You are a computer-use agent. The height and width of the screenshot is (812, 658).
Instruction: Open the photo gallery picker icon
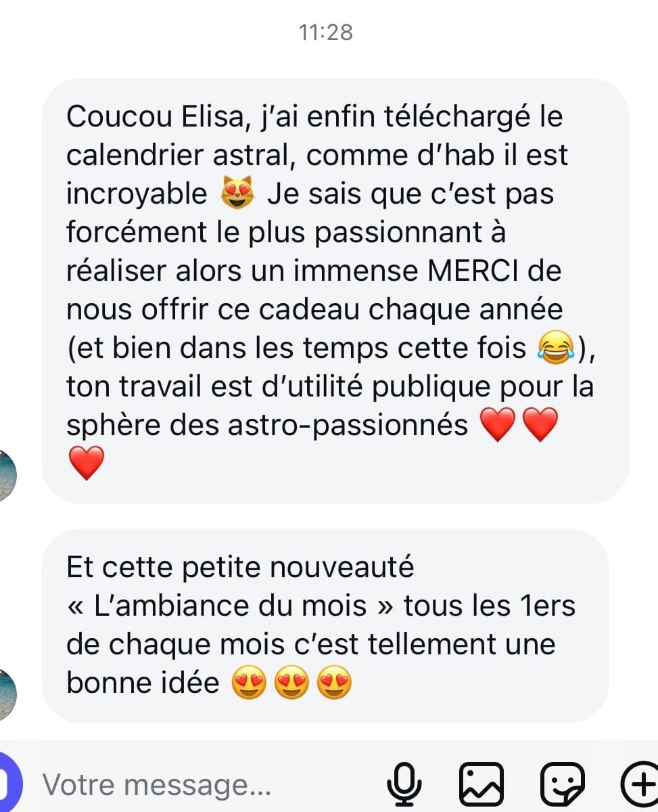point(481,785)
